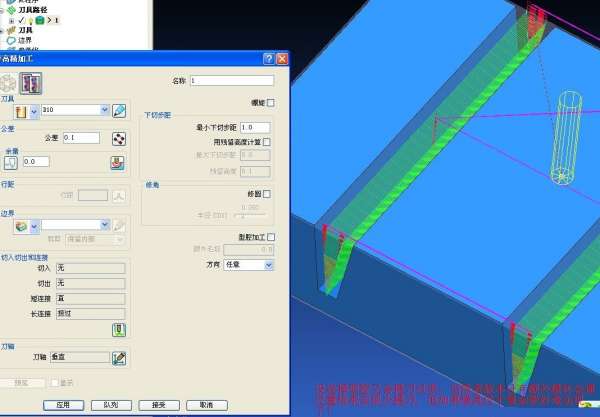Image resolution: width=600 pixels, height=417 pixels.
Task: Open the B10 tool selection dropdown
Action: pos(104,110)
